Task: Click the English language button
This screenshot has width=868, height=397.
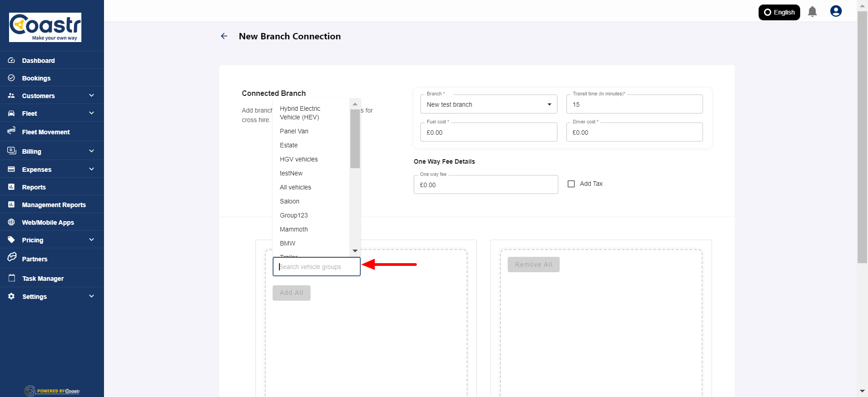Action: 779,12
